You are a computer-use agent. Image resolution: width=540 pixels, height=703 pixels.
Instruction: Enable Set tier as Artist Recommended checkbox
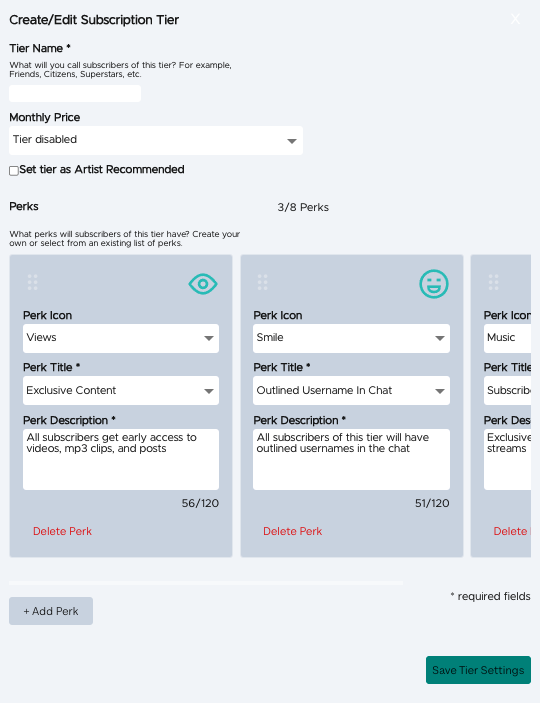pos(14,171)
